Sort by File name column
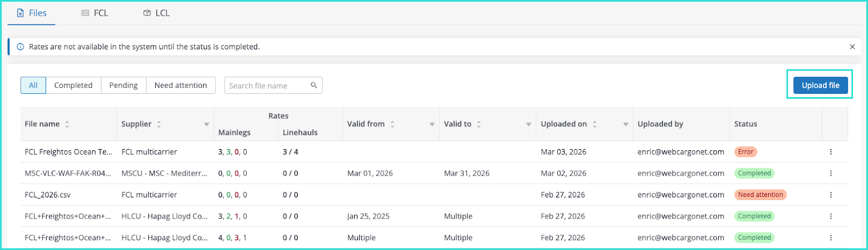The height and width of the screenshot is (250, 868). (67, 124)
